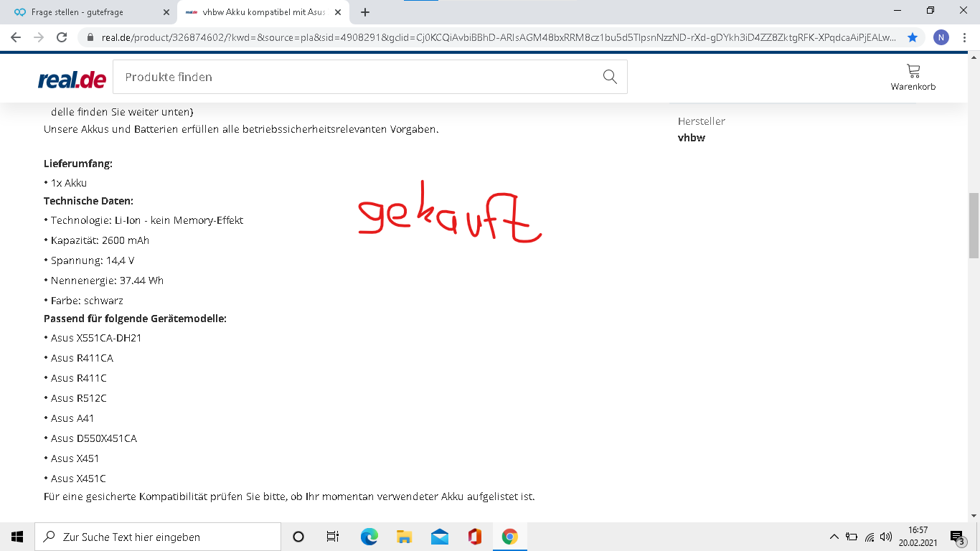View site security lock information
The width and height of the screenshot is (980, 551).
[90, 37]
